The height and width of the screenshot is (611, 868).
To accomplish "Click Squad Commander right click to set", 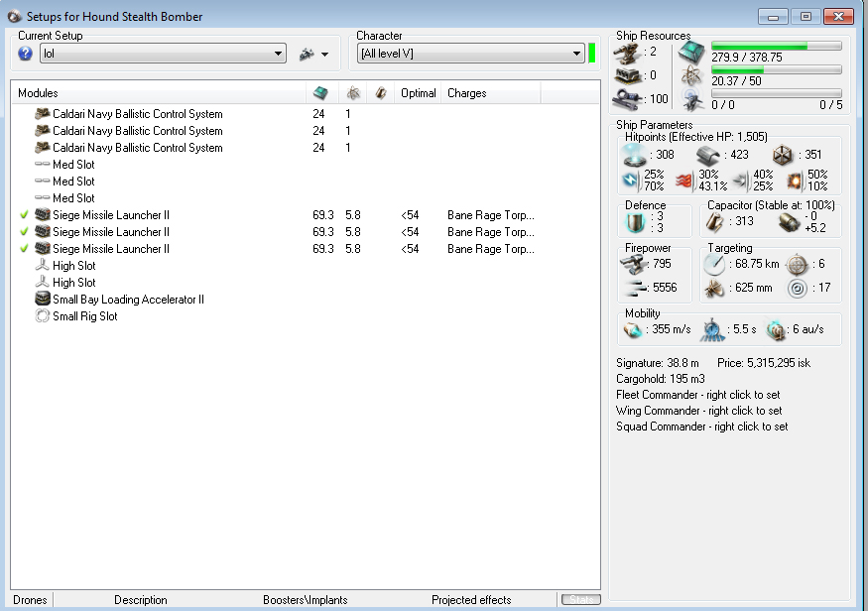I will pos(702,427).
